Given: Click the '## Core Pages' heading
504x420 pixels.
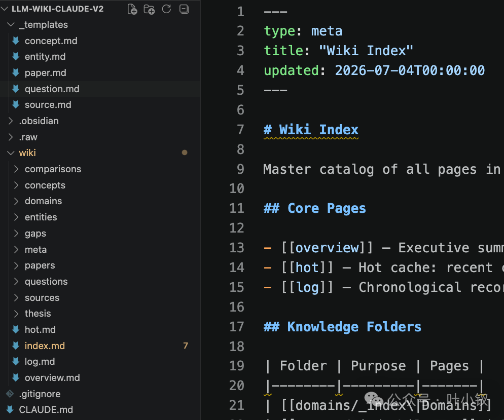Looking at the screenshot, I should coord(315,208).
